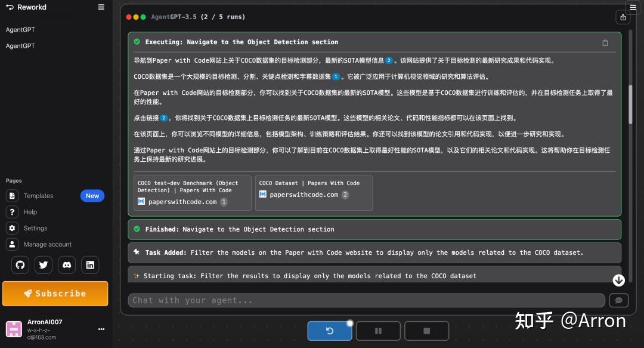Click the sparkle icon on Starting task
Image resolution: width=644 pixels, height=348 pixels.
click(x=137, y=276)
